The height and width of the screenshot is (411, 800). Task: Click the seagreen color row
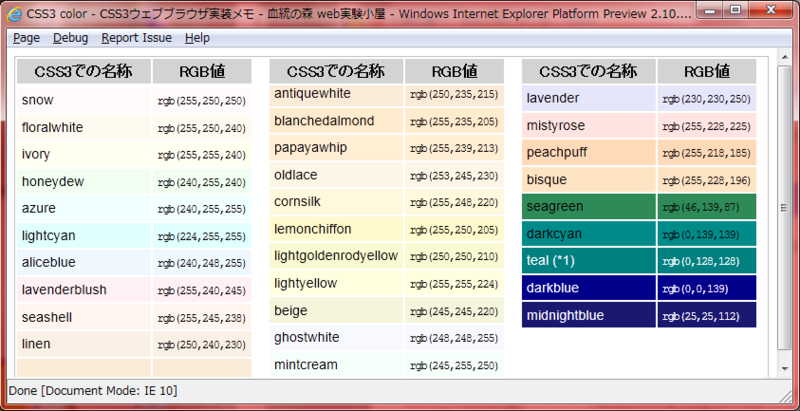point(639,207)
